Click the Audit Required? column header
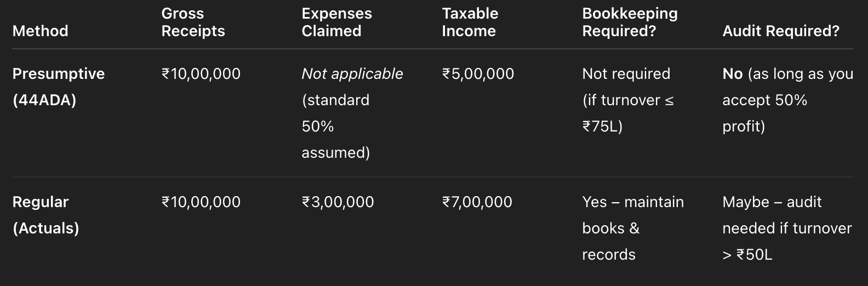Viewport: 868px width, 286px height. 780,31
